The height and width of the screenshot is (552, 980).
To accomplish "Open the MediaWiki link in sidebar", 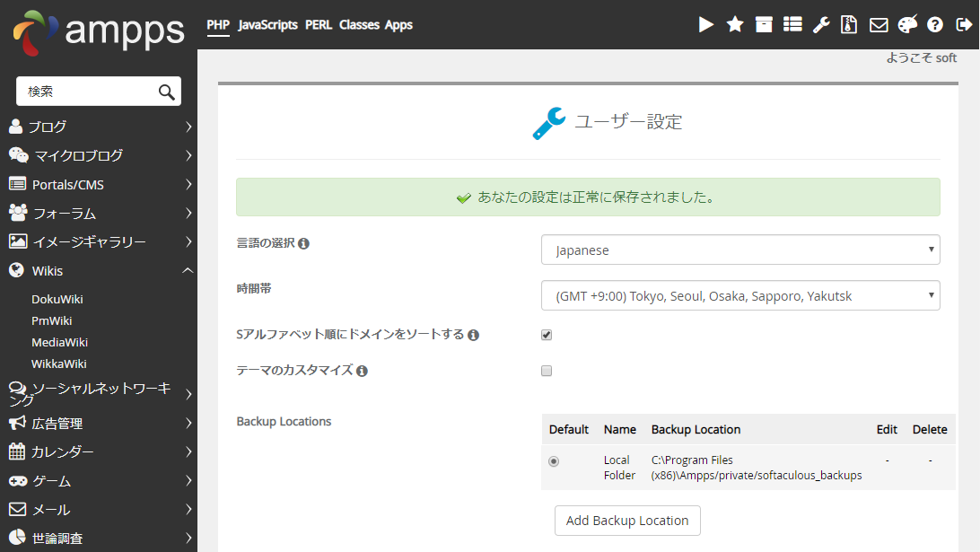I will [59, 342].
